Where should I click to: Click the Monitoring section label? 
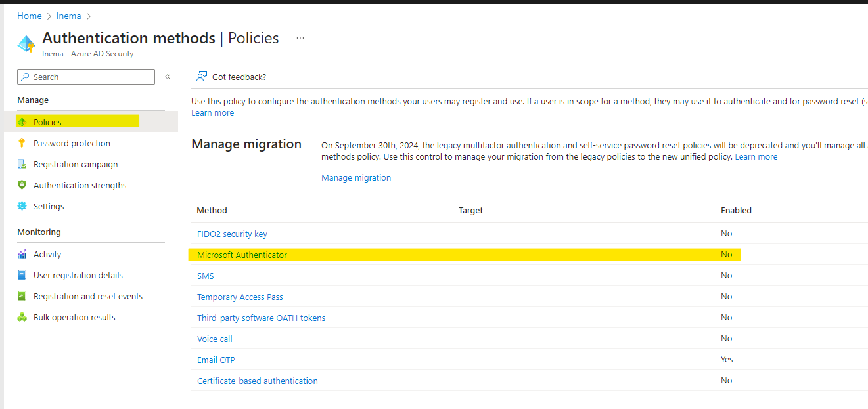[x=39, y=232]
